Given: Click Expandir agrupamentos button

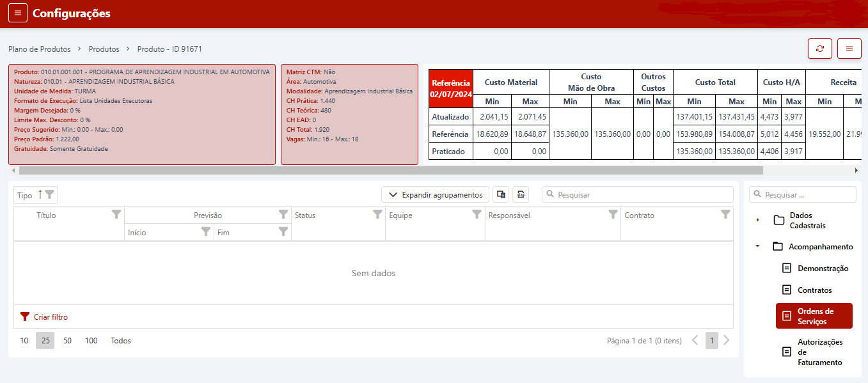Looking at the screenshot, I should [x=436, y=194].
